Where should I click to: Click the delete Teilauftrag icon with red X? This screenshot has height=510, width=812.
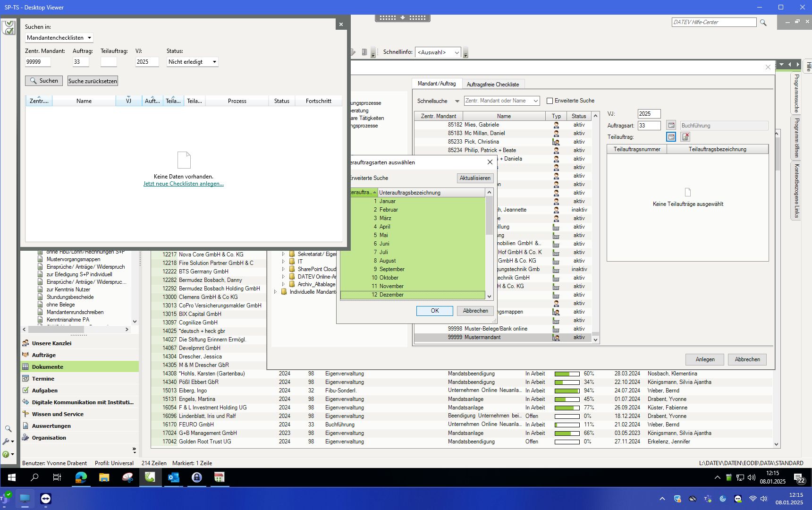[685, 137]
